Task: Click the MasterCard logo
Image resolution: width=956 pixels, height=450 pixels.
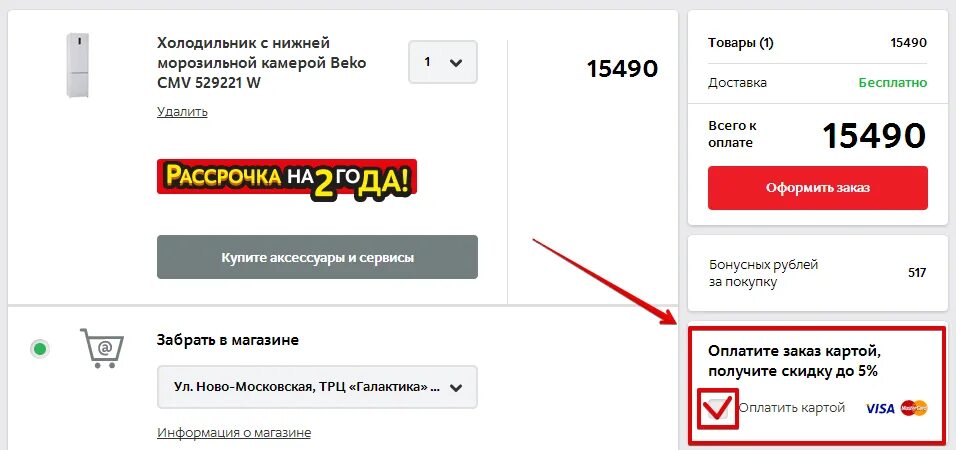Action: 914,408
